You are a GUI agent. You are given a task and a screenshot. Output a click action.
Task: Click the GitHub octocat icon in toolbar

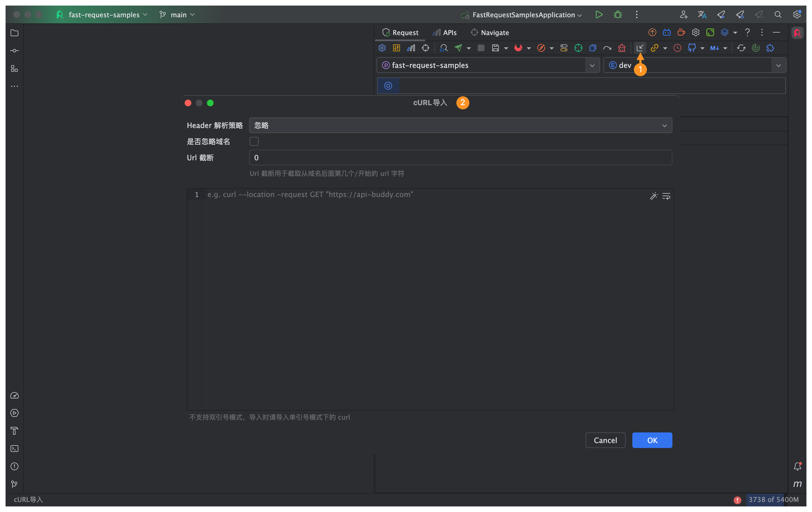coord(692,48)
